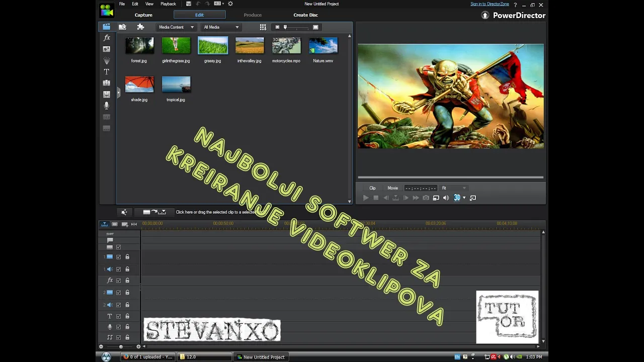
Task: Play the preview
Action: tap(366, 198)
